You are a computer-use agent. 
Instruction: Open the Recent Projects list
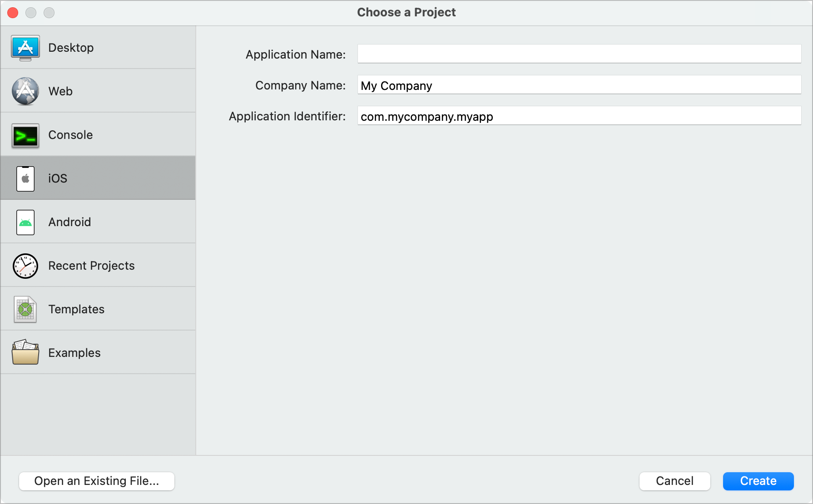tap(91, 266)
